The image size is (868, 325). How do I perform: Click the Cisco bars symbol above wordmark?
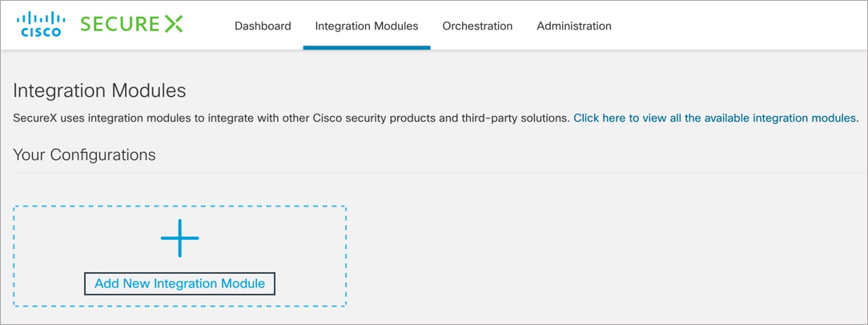click(x=41, y=18)
